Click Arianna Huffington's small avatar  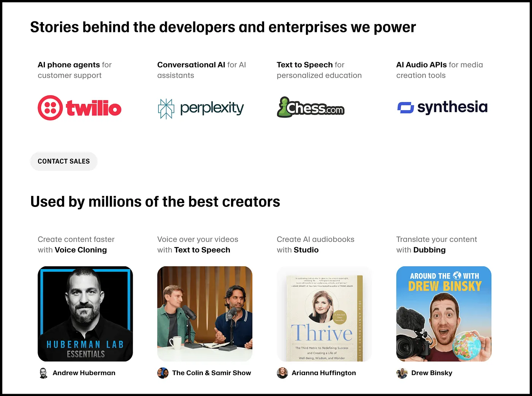[282, 373]
